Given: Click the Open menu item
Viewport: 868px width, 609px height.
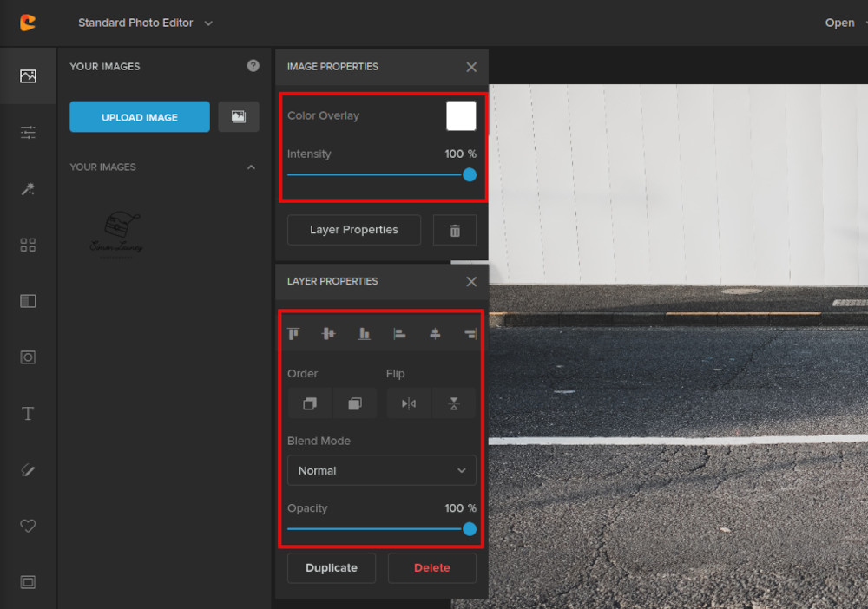Looking at the screenshot, I should (839, 23).
